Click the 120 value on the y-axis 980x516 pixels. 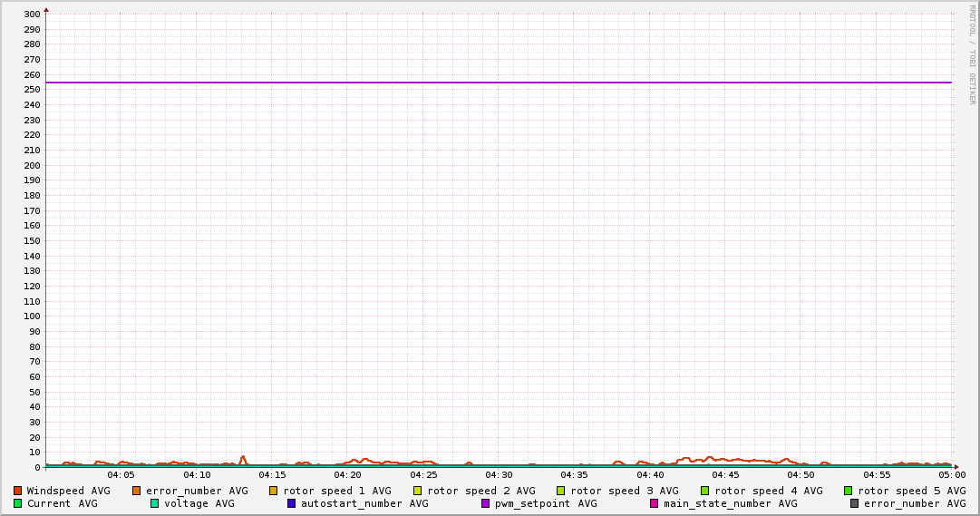click(33, 287)
